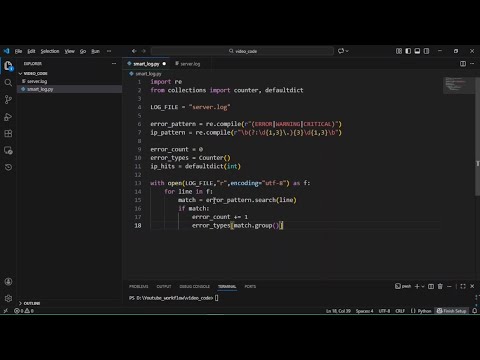This screenshot has width=480, height=360.
Task: Open Explorer Views and More Actions ellipsis
Action: [x=114, y=63]
